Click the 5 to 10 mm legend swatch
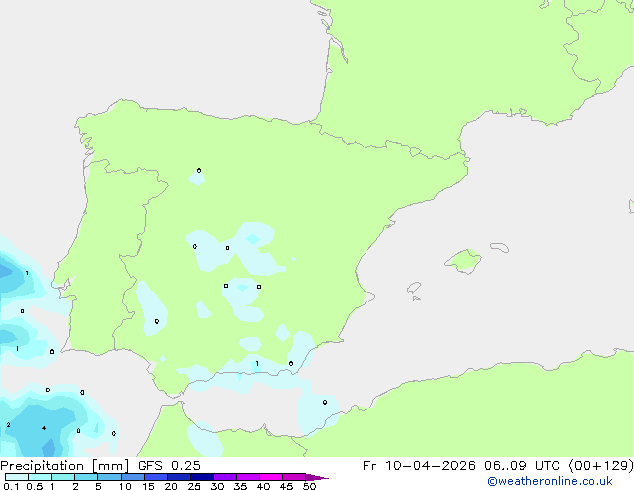 109,477
